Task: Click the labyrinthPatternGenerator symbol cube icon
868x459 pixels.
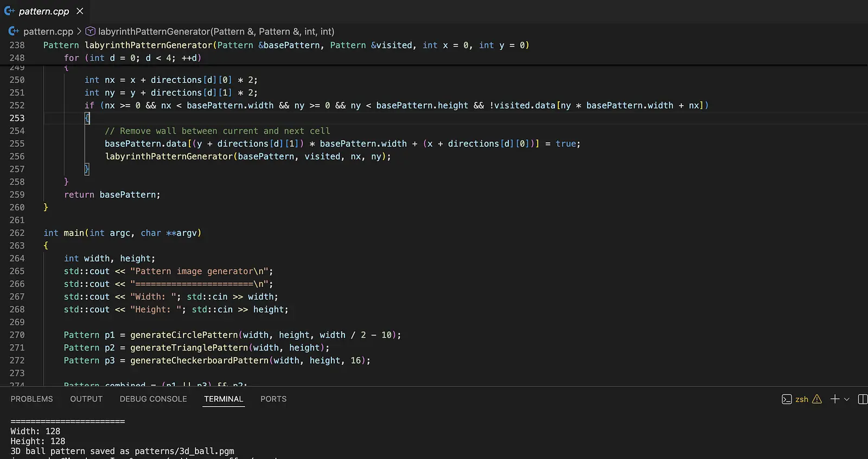Action: tap(91, 31)
